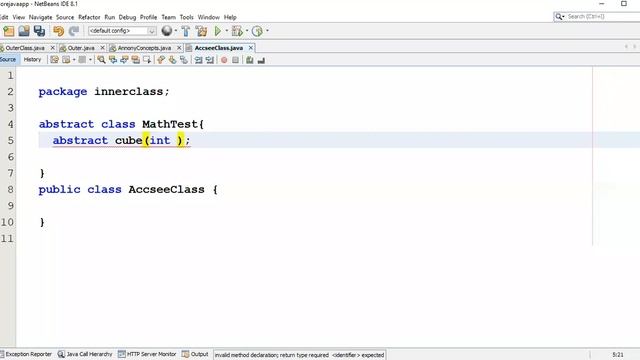
Task: Open the Java Call Hierarchy panel
Action: click(x=85, y=354)
